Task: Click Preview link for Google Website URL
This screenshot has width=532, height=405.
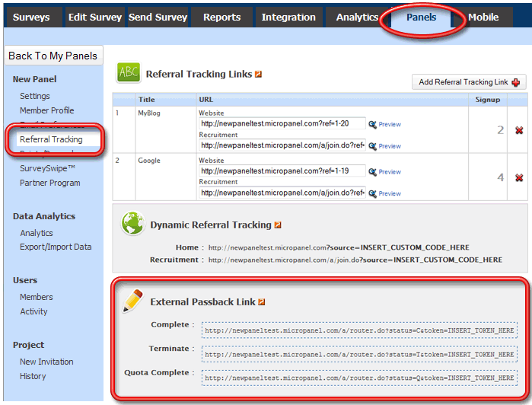Action: pos(390,172)
